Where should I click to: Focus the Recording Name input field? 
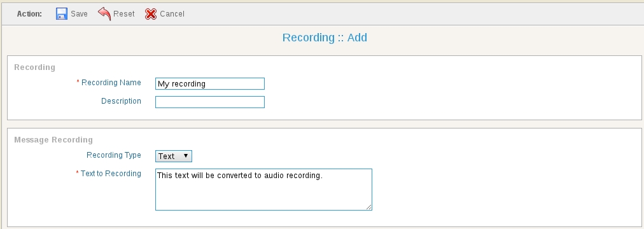click(210, 84)
